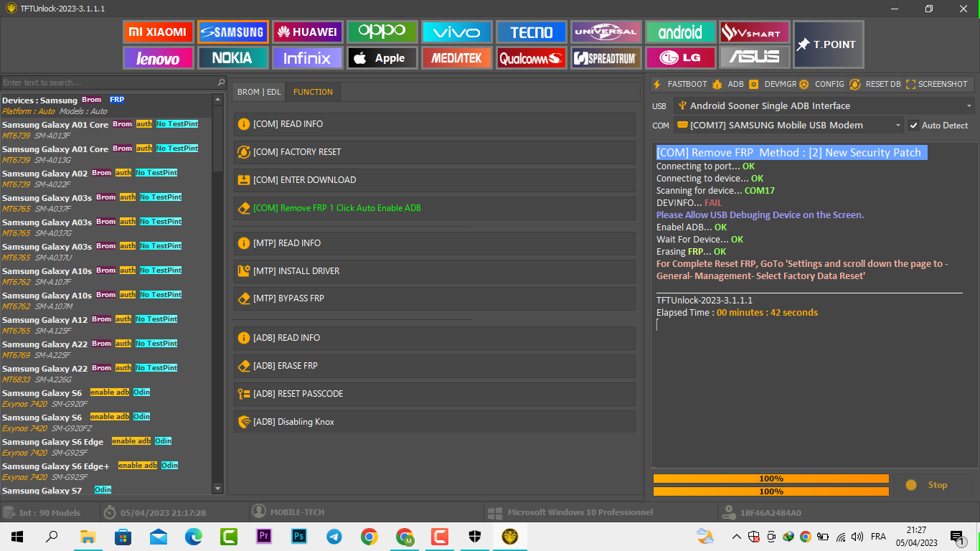Select Samsung Galaxy S6 Edge+ entry
The image size is (980, 551).
pos(106,471)
